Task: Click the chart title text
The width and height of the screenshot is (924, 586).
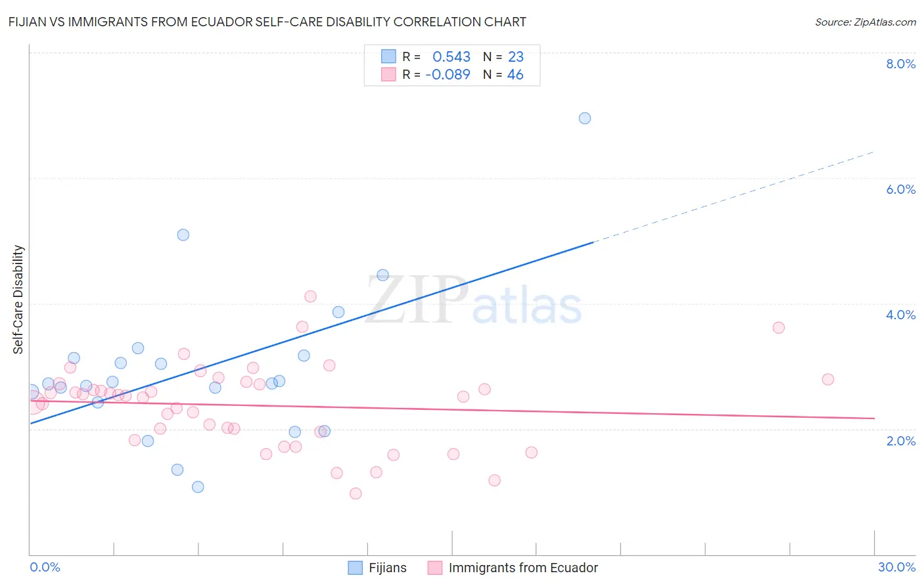Action: coord(267,22)
